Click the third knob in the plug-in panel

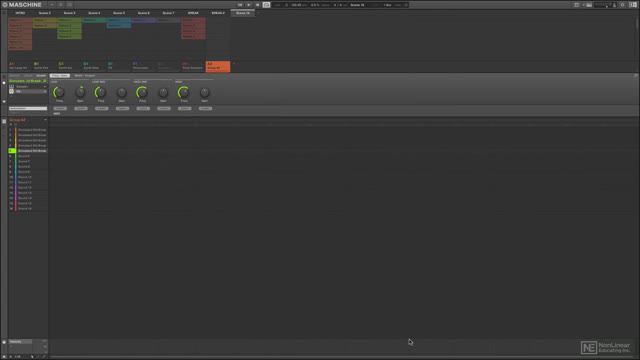tap(100, 93)
